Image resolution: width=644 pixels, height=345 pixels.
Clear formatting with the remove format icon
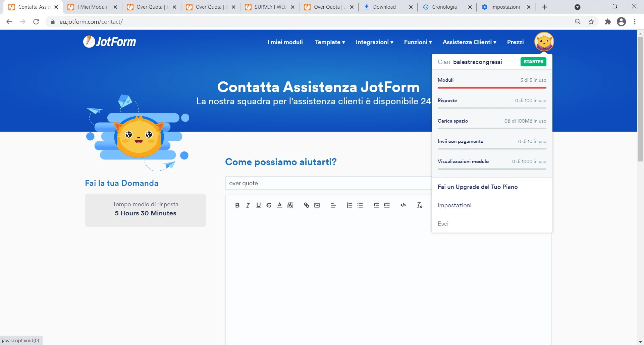pyautogui.click(x=419, y=205)
